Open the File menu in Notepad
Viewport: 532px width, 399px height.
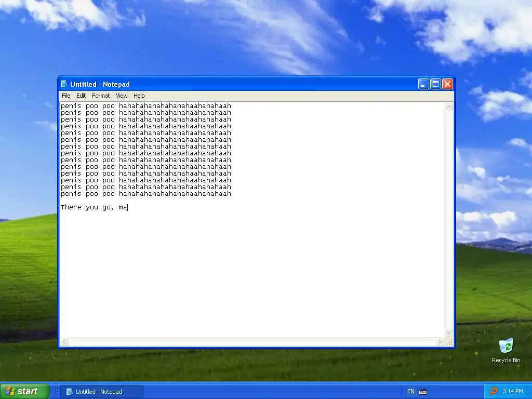click(x=66, y=96)
